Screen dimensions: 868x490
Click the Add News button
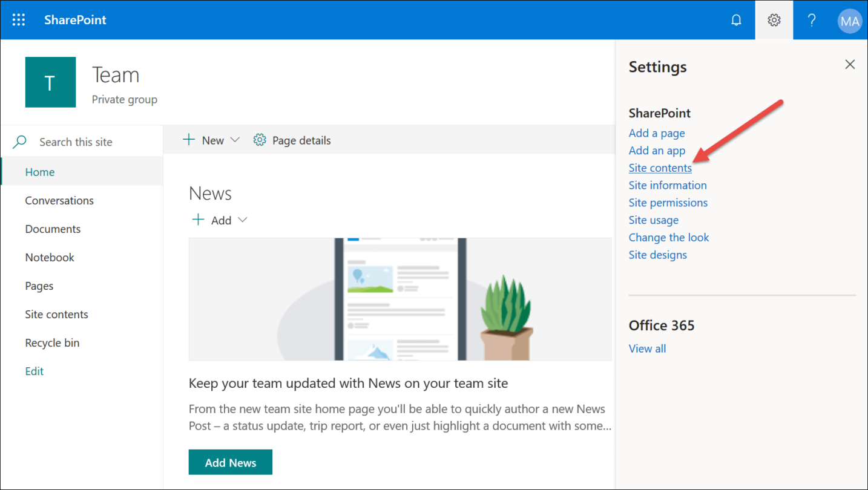pos(231,462)
